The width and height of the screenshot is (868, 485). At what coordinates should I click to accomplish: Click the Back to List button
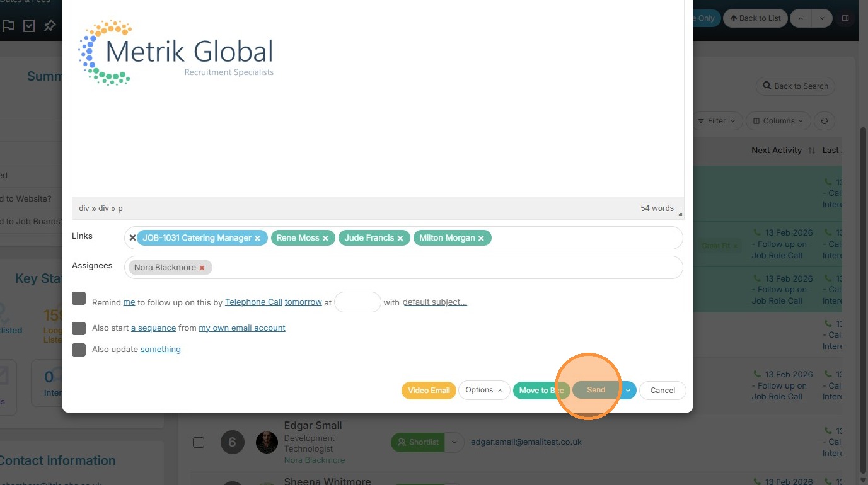click(x=755, y=18)
